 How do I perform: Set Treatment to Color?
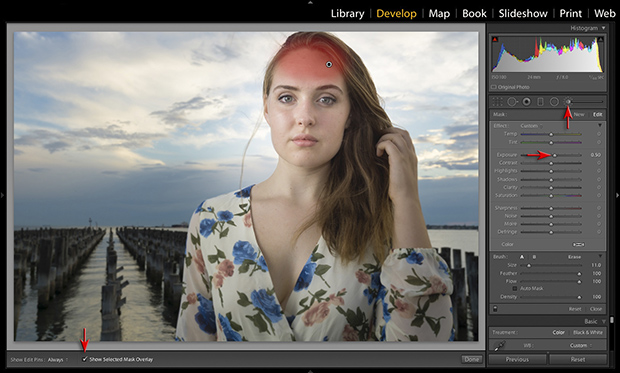coord(558,332)
